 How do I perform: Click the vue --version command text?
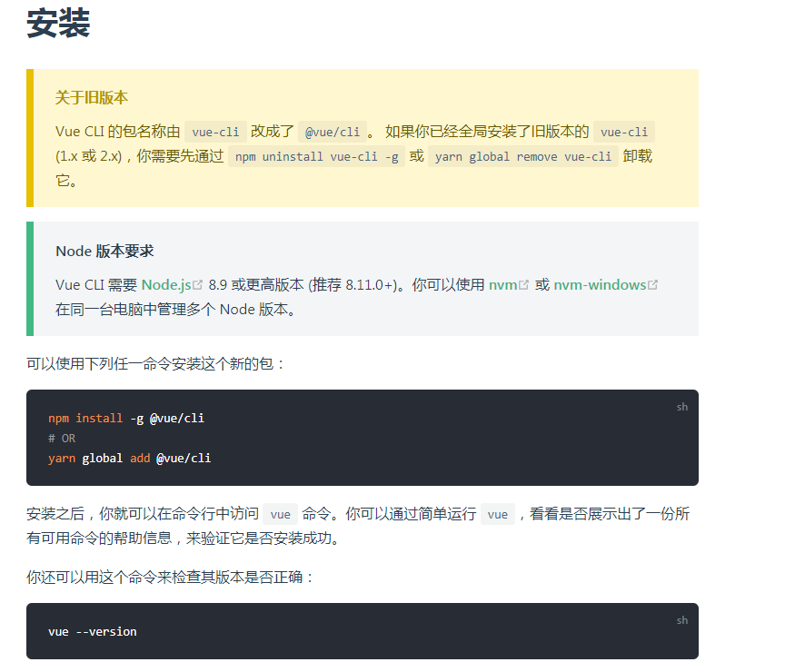coord(93,632)
